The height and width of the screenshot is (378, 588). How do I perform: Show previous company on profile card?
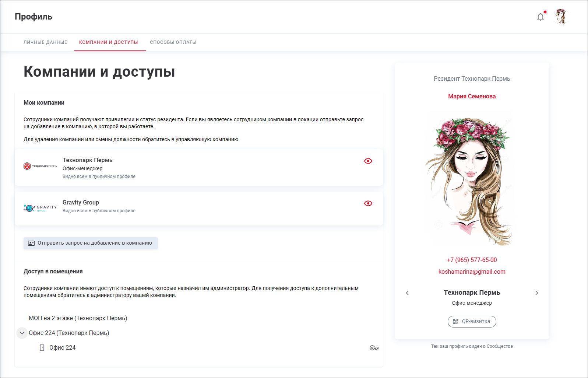pyautogui.click(x=407, y=293)
